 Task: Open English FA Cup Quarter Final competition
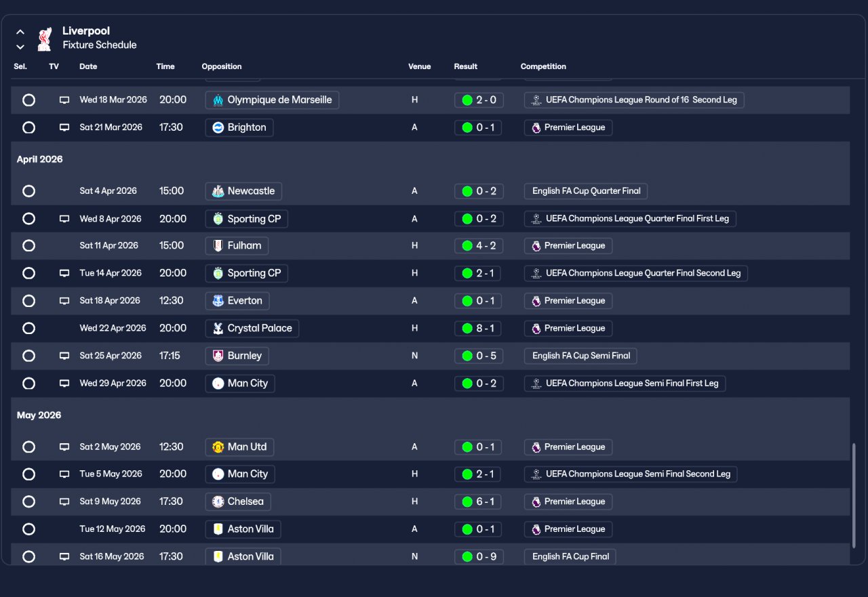[x=586, y=191]
